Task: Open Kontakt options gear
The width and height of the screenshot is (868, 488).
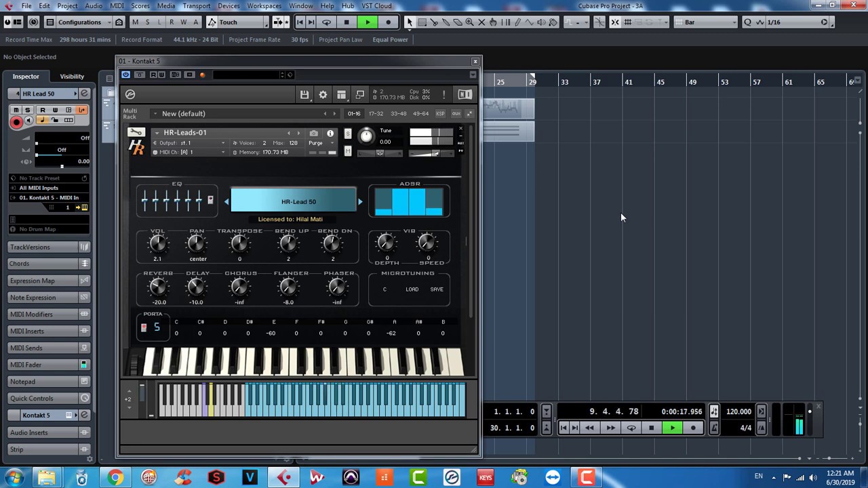Action: (323, 95)
